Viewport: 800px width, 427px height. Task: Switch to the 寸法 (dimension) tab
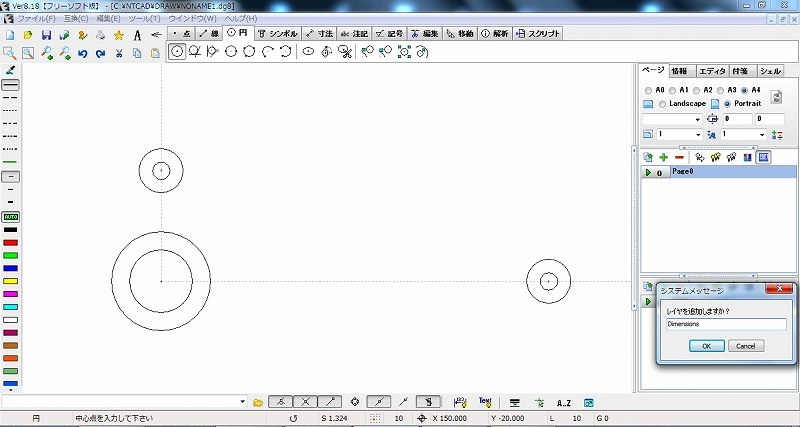coord(318,33)
